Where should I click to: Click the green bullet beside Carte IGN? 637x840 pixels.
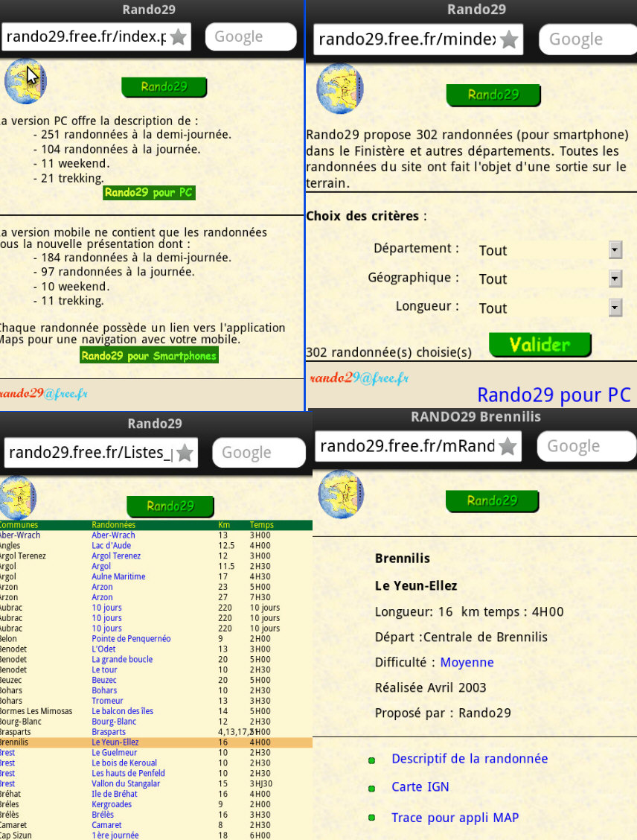[x=371, y=789]
